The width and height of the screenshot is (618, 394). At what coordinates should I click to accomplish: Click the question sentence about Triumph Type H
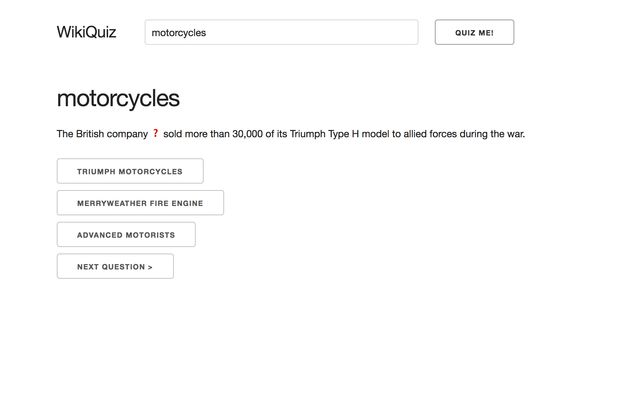[291, 134]
